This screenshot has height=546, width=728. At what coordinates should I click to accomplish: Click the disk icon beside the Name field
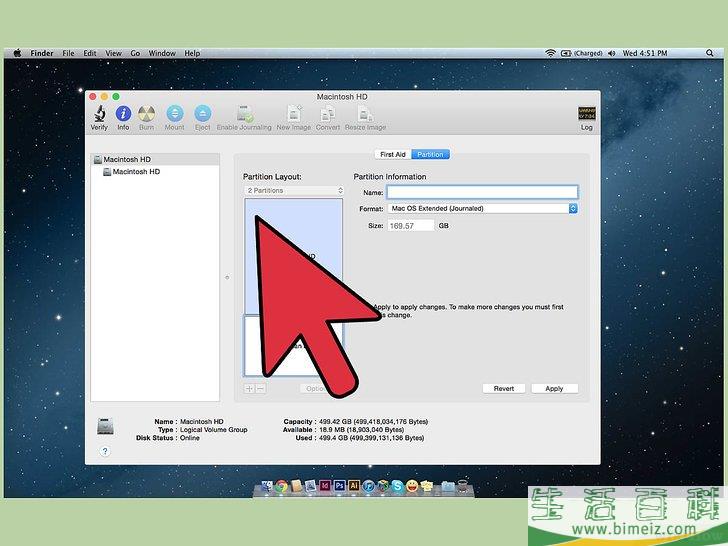pyautogui.click(x=105, y=426)
